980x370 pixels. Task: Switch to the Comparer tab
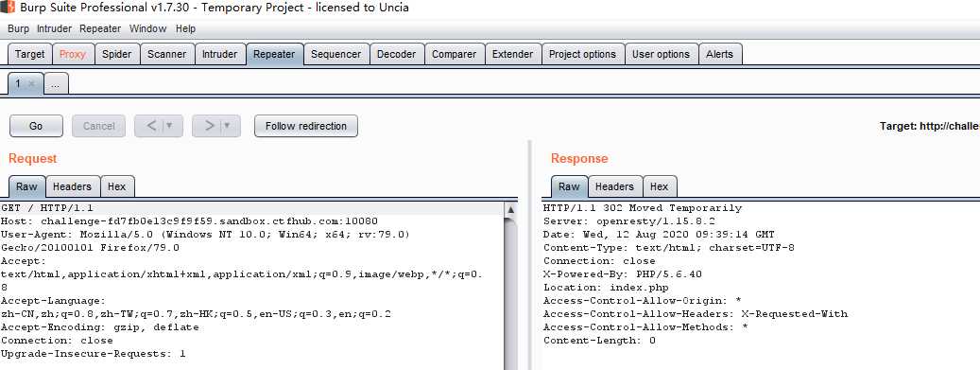(455, 55)
